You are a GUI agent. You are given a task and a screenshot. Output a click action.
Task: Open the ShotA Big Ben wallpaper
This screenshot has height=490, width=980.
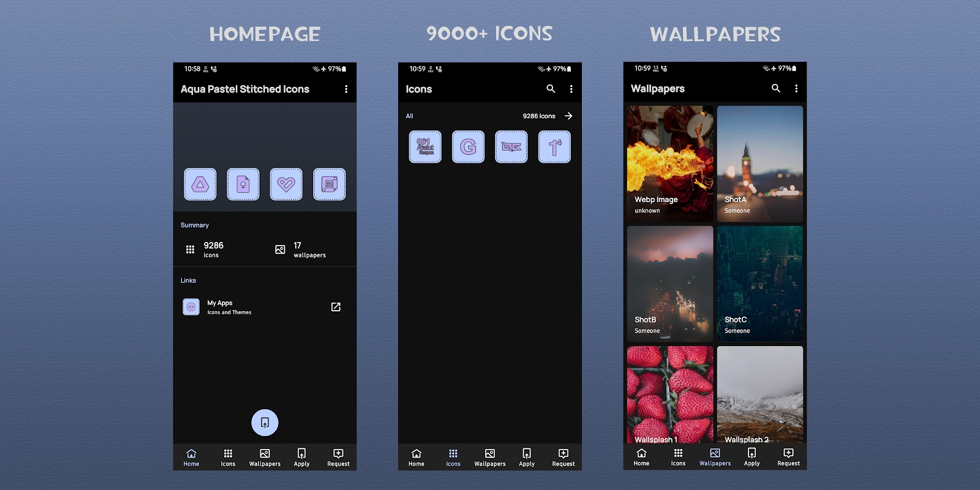[x=759, y=164]
